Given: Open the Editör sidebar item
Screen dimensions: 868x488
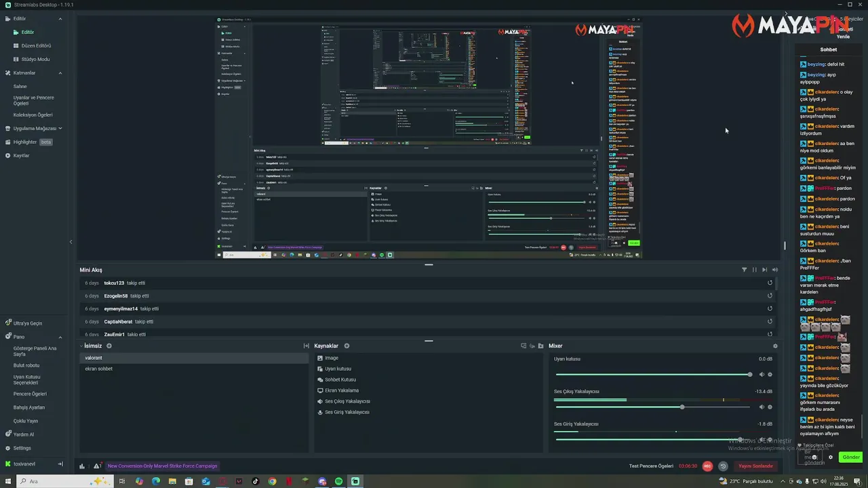Looking at the screenshot, I should 27,32.
